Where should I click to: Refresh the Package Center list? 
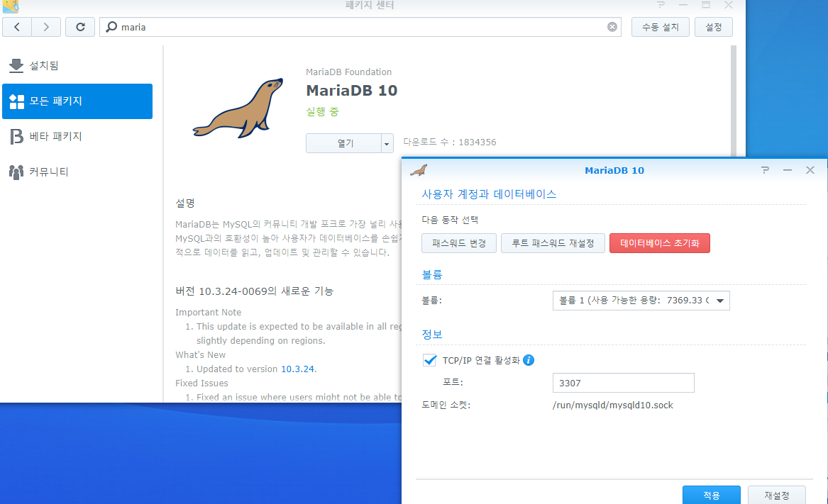(x=80, y=27)
